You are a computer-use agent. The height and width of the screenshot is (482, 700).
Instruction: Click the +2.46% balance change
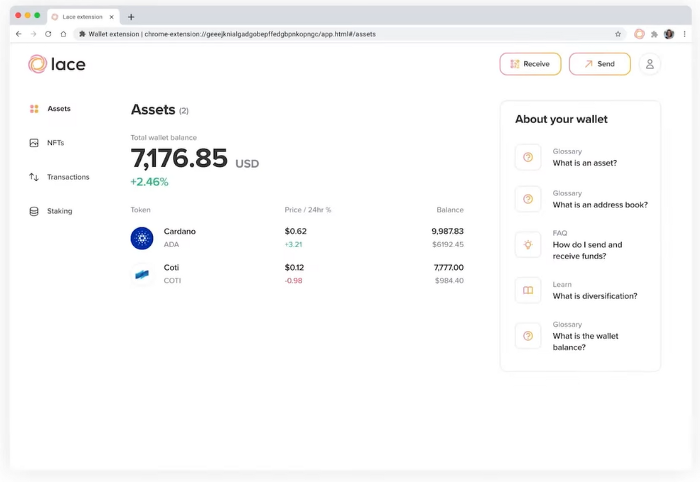[149, 182]
